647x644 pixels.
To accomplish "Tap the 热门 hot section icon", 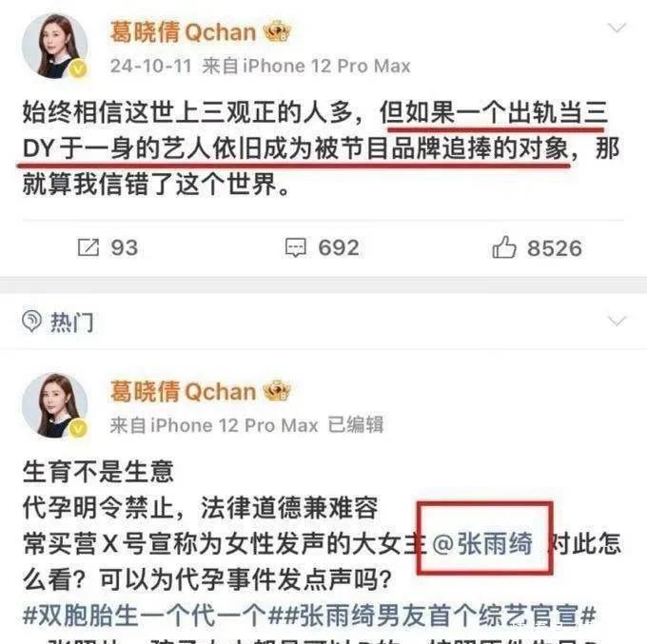I will click(x=31, y=321).
